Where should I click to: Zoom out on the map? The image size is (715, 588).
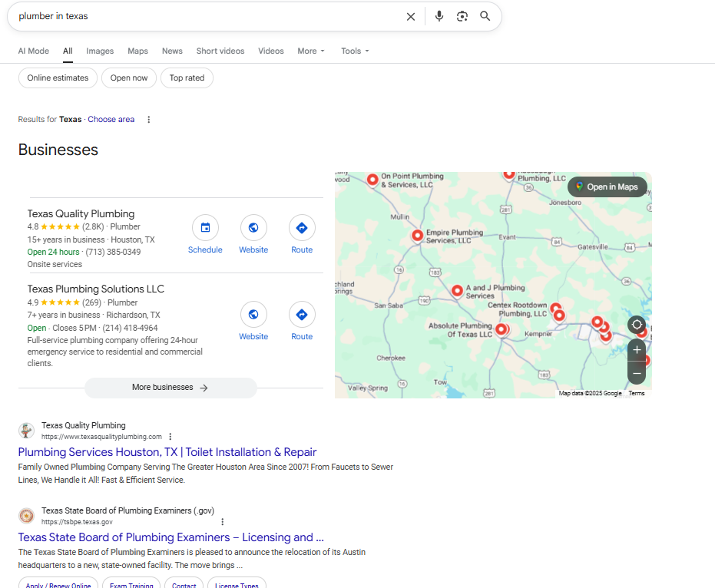click(x=637, y=373)
